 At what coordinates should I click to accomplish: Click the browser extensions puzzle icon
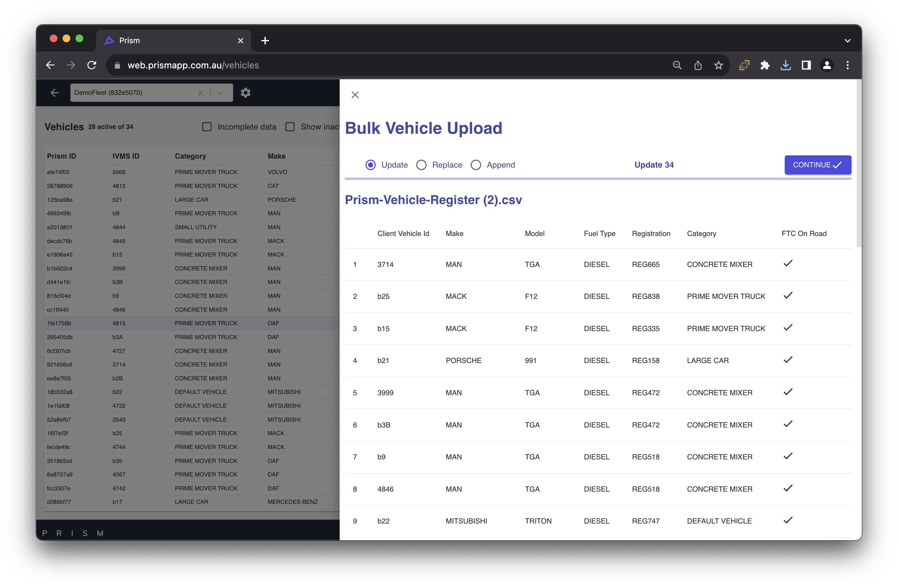pos(765,65)
